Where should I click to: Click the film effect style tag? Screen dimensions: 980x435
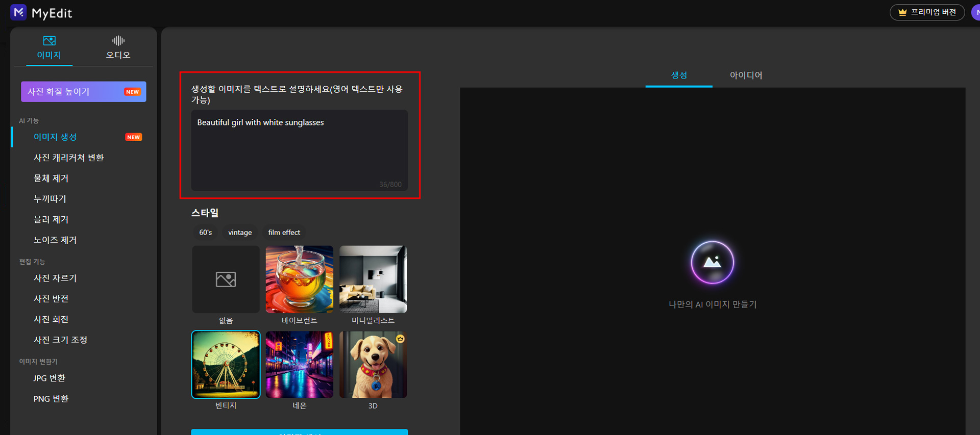[x=284, y=233]
